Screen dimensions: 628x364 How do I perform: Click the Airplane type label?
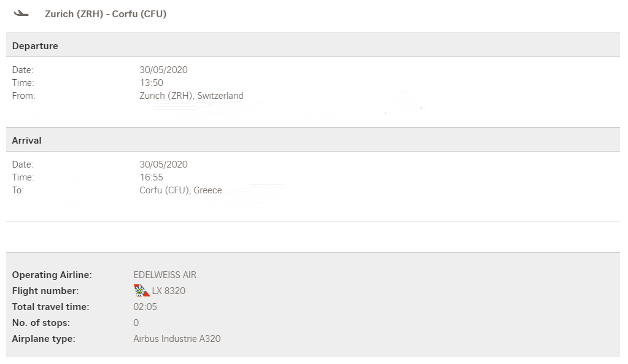(x=44, y=339)
